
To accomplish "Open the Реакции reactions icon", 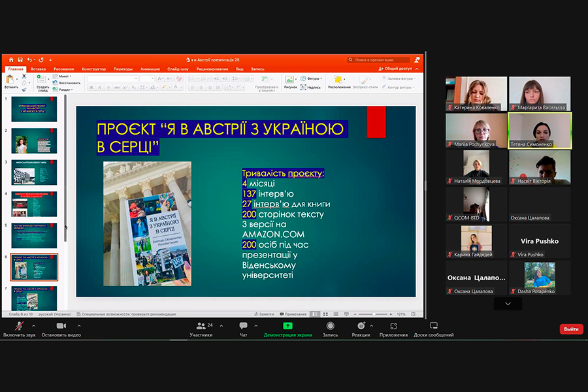I will point(361,325).
